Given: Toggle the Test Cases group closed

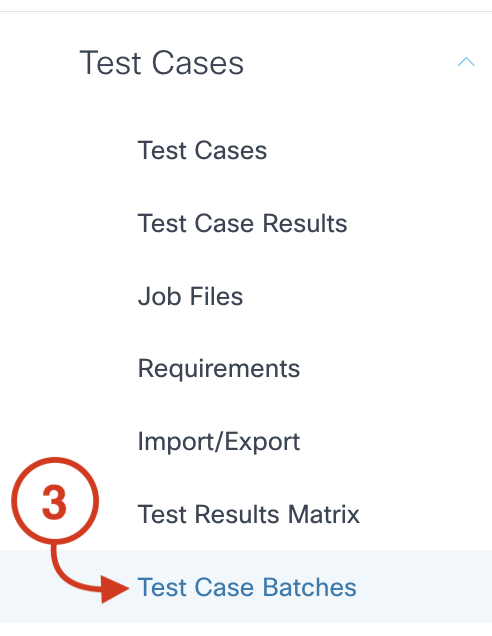Looking at the screenshot, I should [466, 62].
